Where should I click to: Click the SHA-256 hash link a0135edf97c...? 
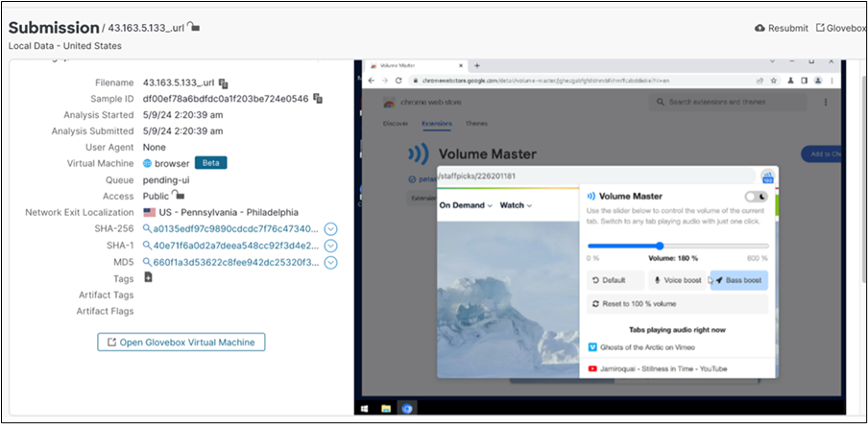[x=236, y=229]
